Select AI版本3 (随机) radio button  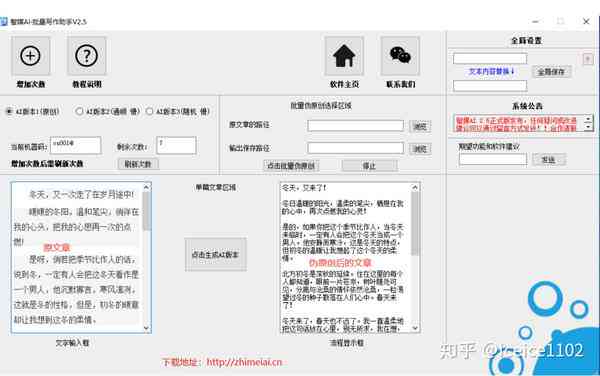pos(149,111)
